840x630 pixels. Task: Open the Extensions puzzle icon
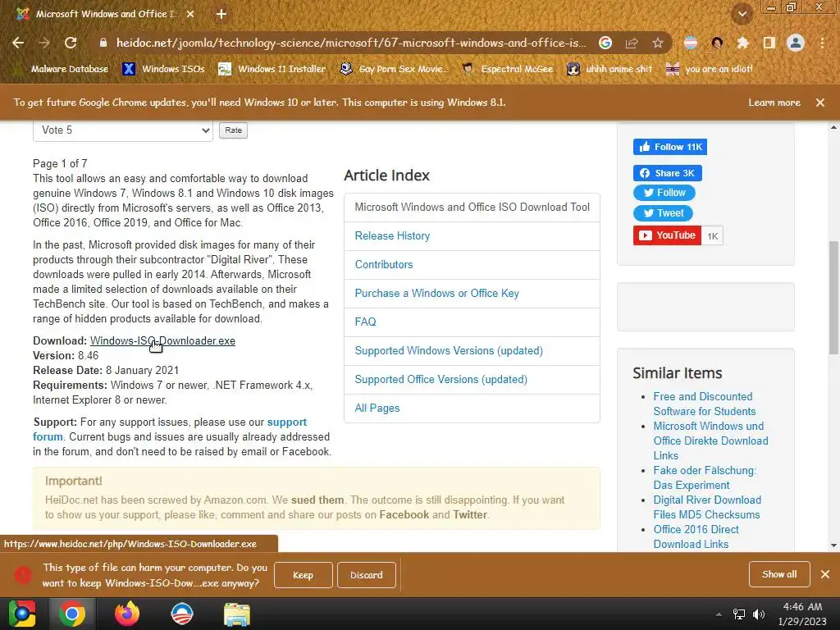[x=742, y=43]
